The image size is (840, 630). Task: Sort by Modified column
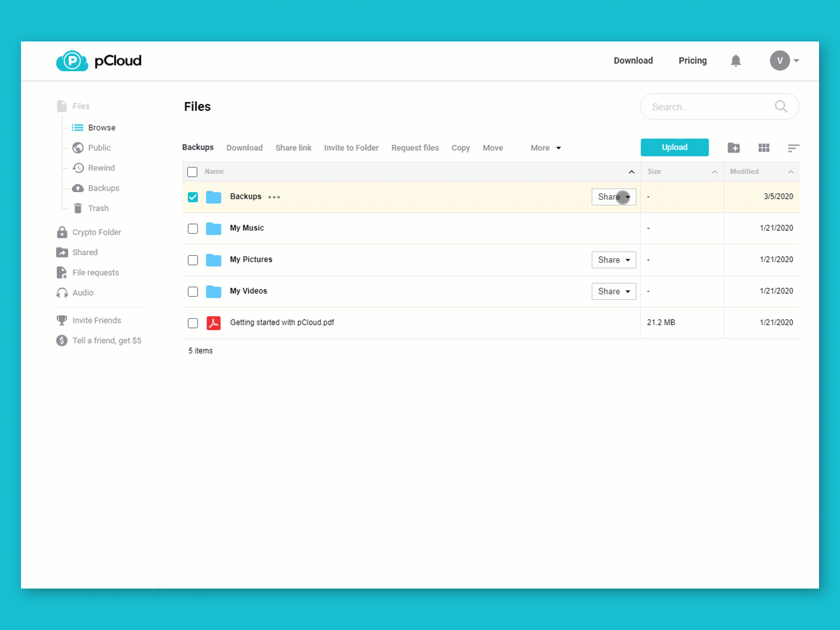761,172
